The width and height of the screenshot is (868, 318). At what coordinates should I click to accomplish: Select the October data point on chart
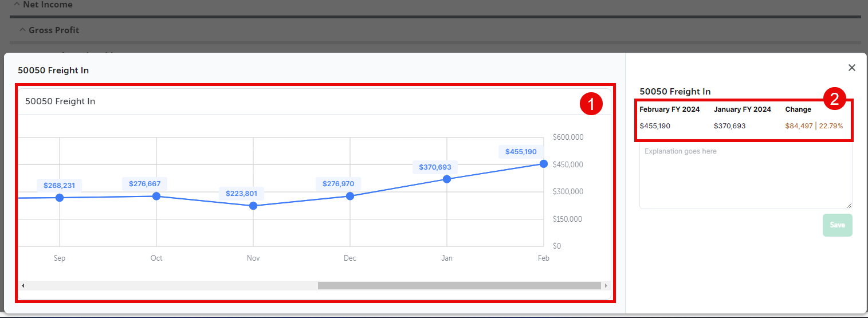tap(156, 196)
